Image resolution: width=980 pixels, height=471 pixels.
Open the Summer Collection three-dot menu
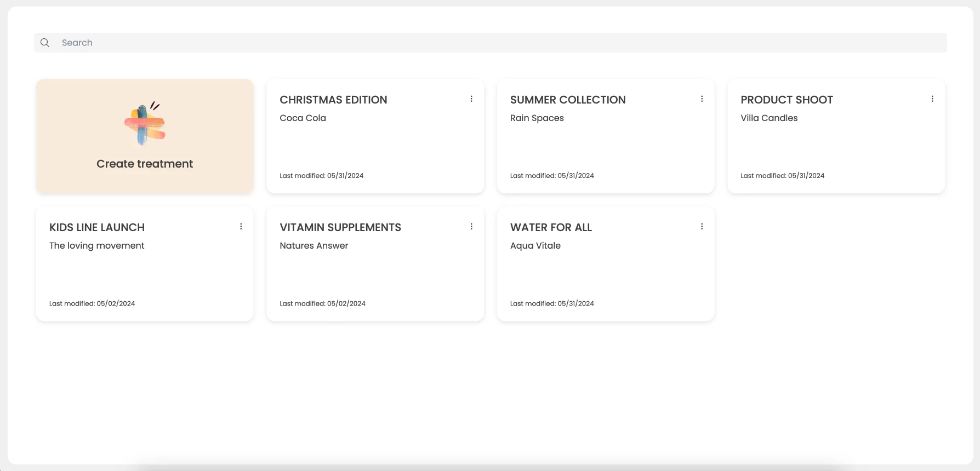tap(702, 99)
